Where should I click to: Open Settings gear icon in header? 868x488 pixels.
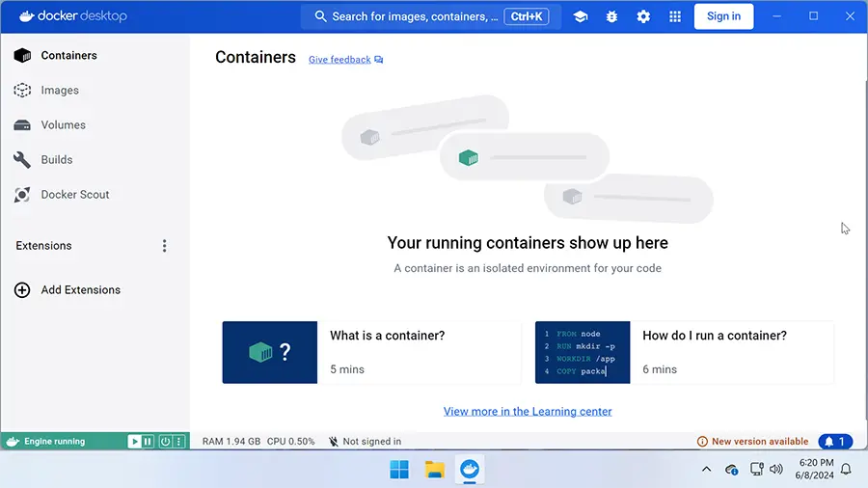pyautogui.click(x=643, y=16)
